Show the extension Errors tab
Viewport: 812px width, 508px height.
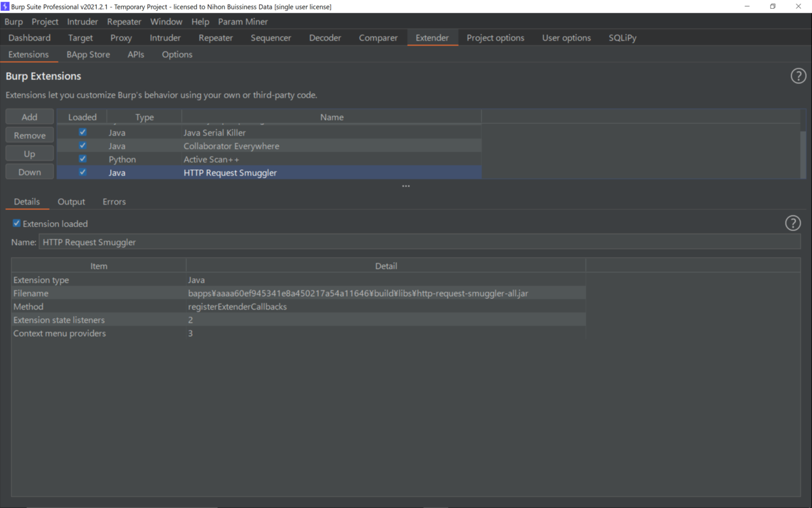click(x=114, y=202)
